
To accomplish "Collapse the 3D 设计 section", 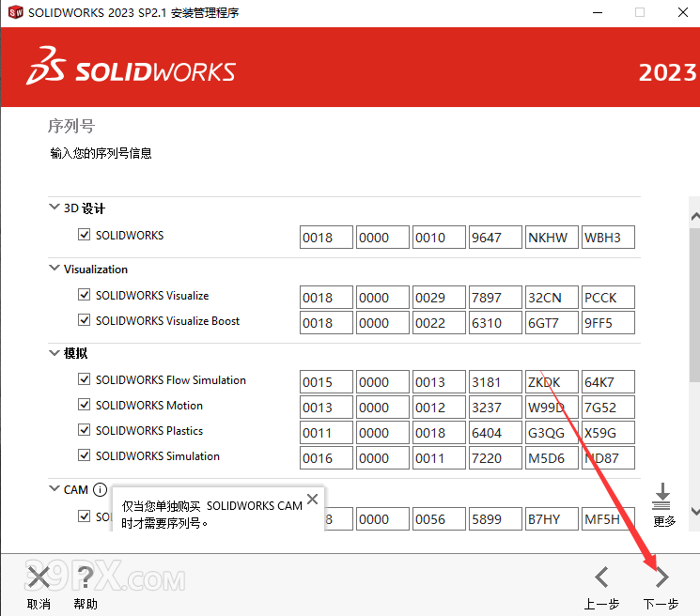I will [54, 208].
